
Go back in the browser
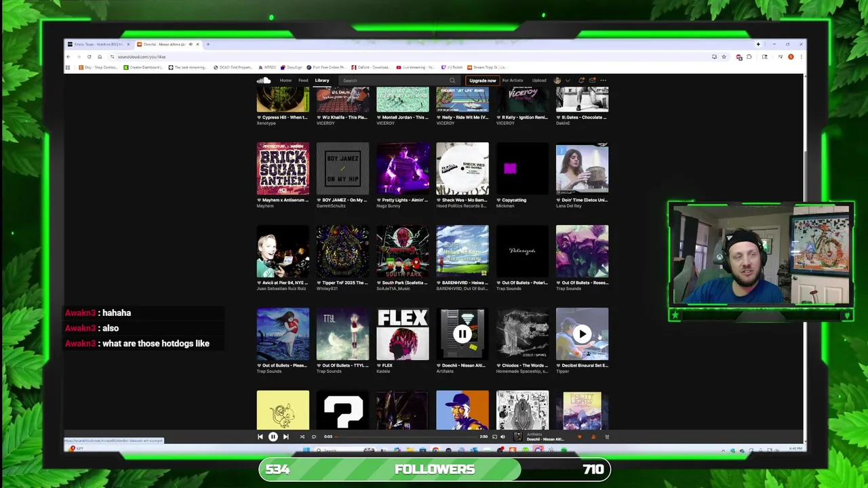pos(68,57)
